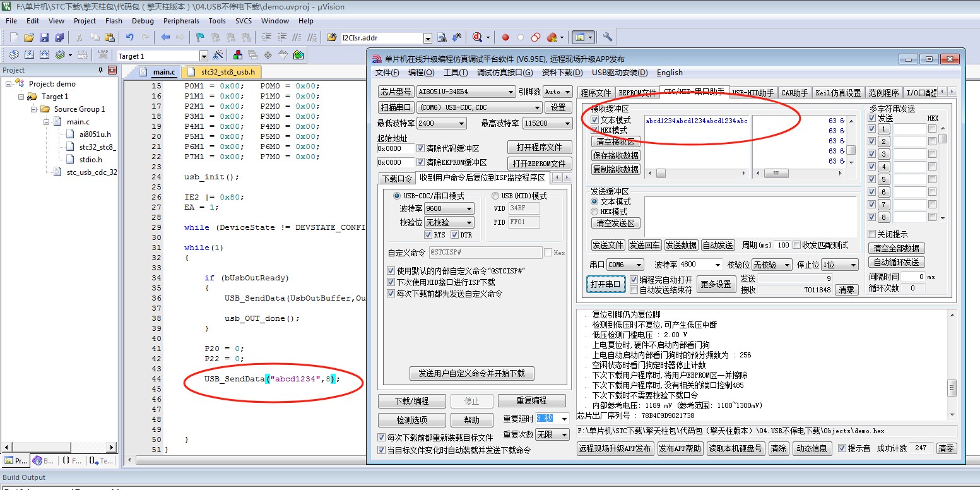
Task: Toggle the RTS checkbox
Action: (428, 235)
